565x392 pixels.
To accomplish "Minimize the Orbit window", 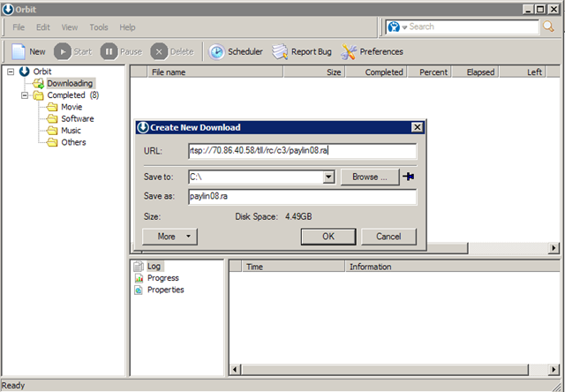I will click(x=528, y=9).
